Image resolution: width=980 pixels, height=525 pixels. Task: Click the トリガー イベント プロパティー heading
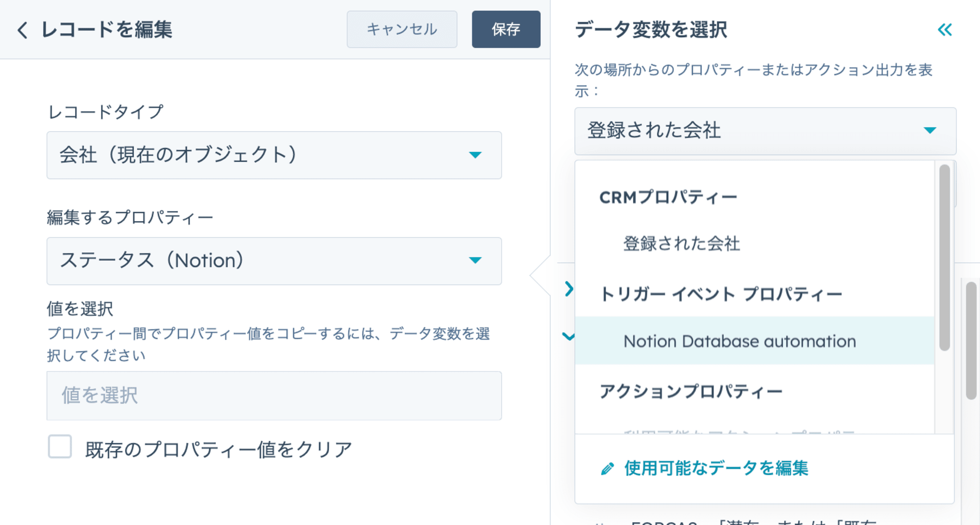pos(721,294)
